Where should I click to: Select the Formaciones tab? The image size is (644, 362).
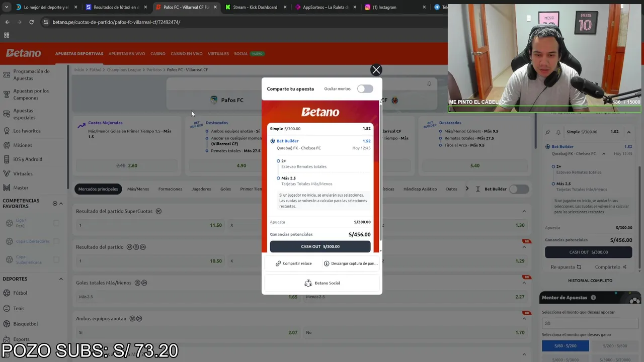point(170,189)
